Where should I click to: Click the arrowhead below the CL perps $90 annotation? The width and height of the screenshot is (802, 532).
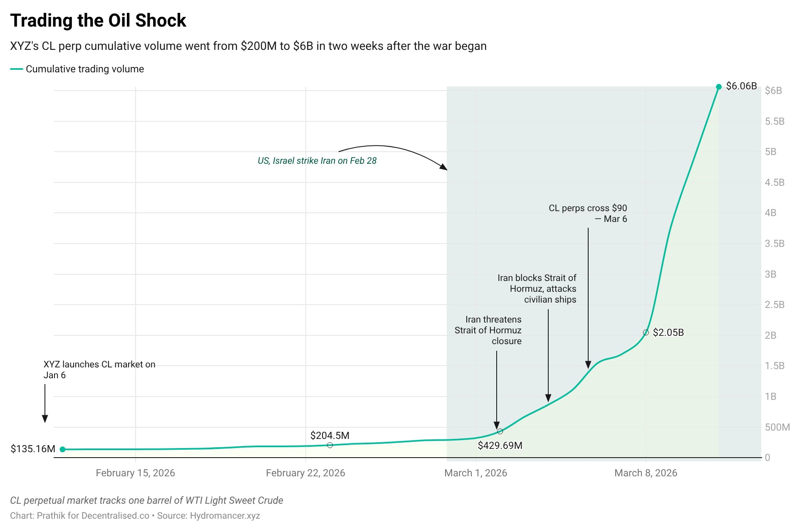click(588, 365)
